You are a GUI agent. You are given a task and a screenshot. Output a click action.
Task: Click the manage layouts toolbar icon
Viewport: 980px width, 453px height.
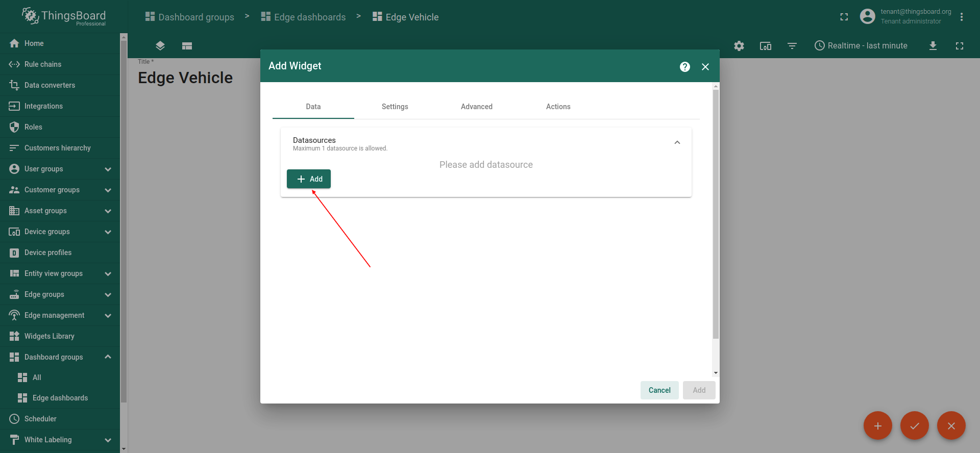click(x=187, y=46)
